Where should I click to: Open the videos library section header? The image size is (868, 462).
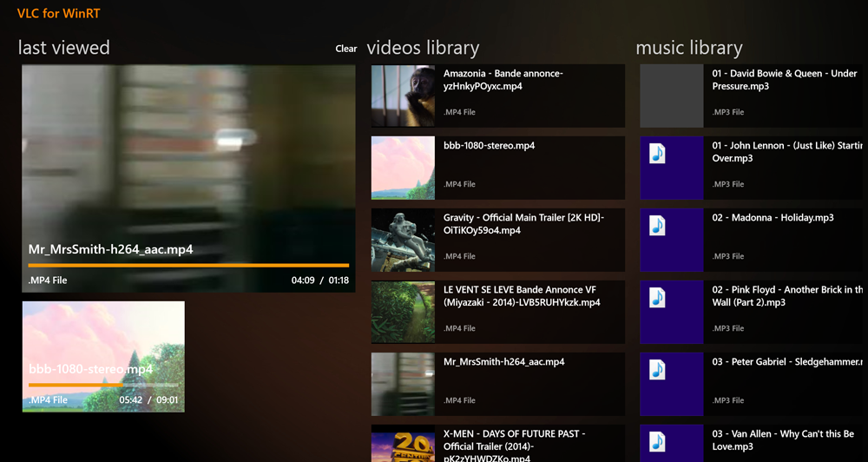[423, 48]
